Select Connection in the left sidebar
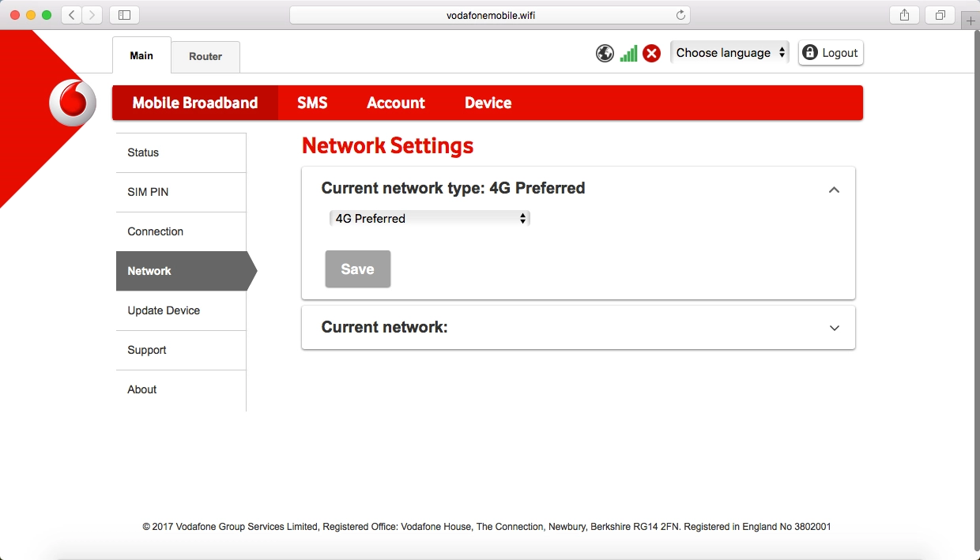980x560 pixels. click(x=156, y=231)
